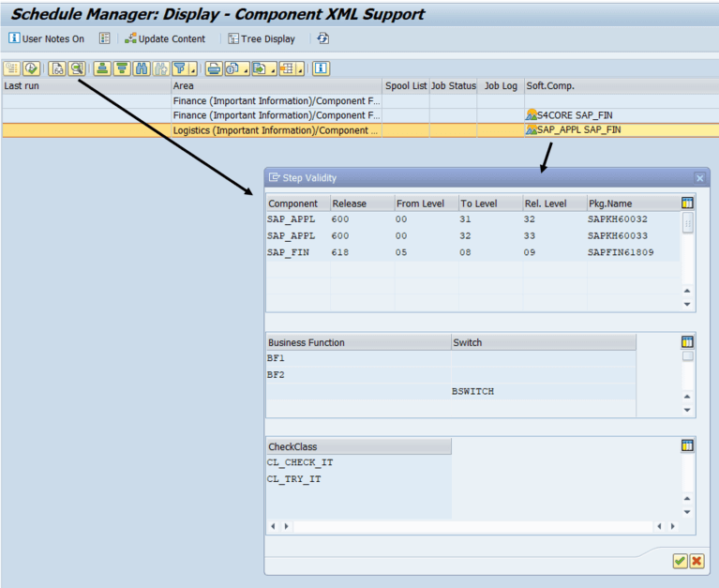Image resolution: width=719 pixels, height=588 pixels.
Task: Confirm the dialog with the green checkmark
Action: [x=680, y=561]
